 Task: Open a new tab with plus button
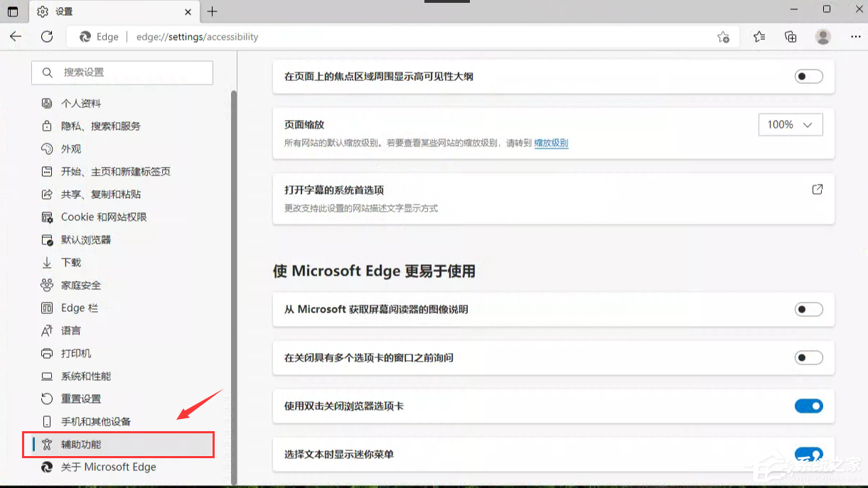tap(212, 11)
